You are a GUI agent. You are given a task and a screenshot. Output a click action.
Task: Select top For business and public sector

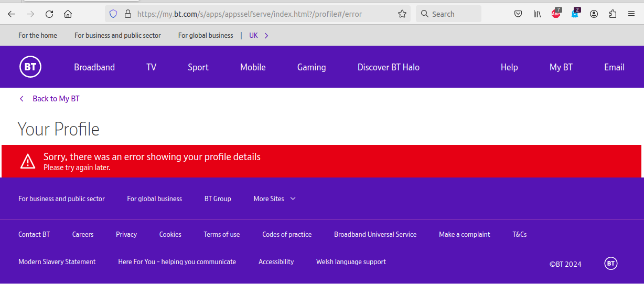click(117, 35)
